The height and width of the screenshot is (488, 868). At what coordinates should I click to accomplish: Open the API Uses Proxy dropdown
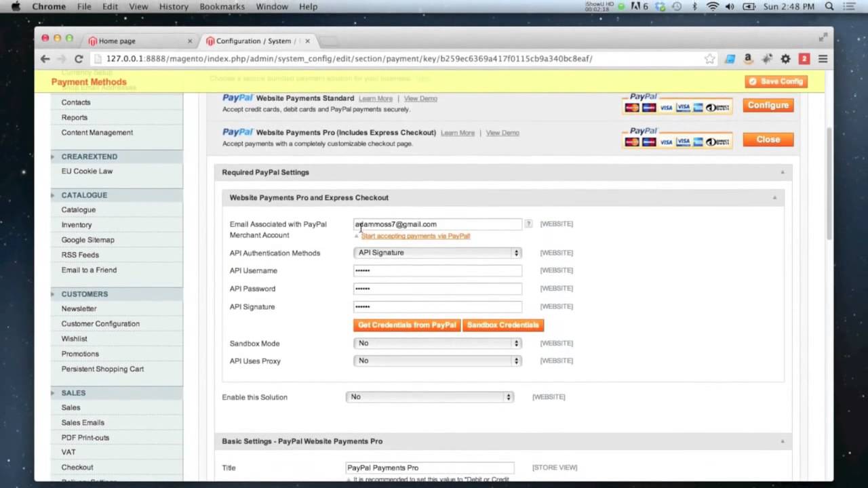point(437,361)
